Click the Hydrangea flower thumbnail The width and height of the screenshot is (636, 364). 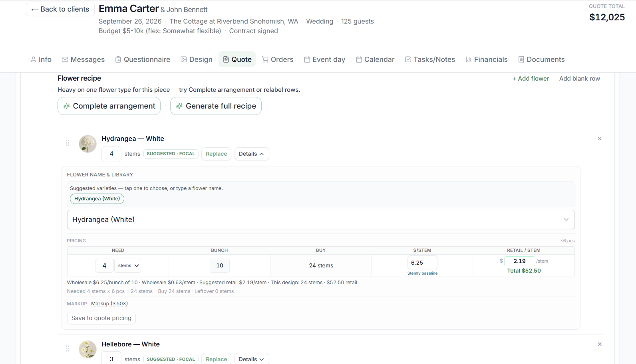87,144
